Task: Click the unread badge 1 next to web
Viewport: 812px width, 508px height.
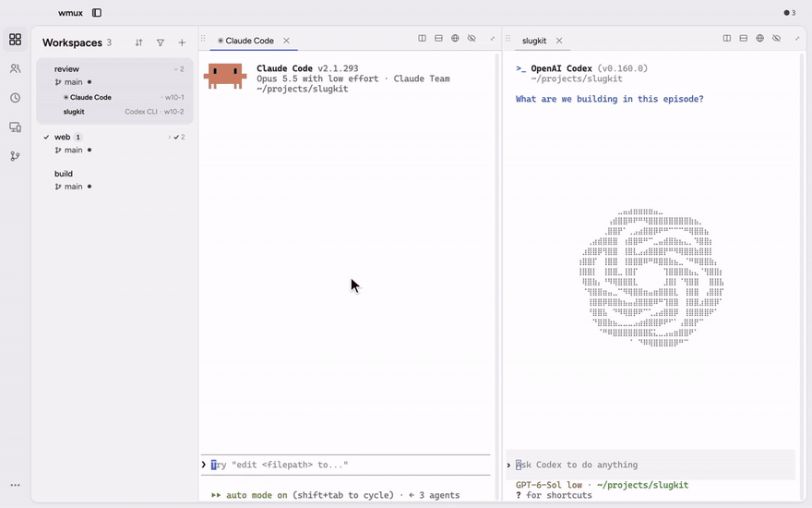Action: coord(78,138)
